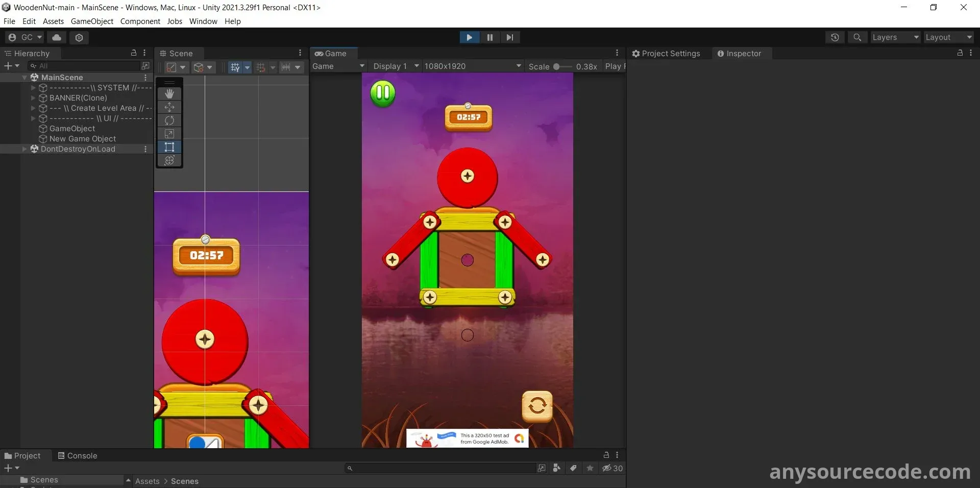The width and height of the screenshot is (980, 488).
Task: Open the Undo History button
Action: pos(835,37)
